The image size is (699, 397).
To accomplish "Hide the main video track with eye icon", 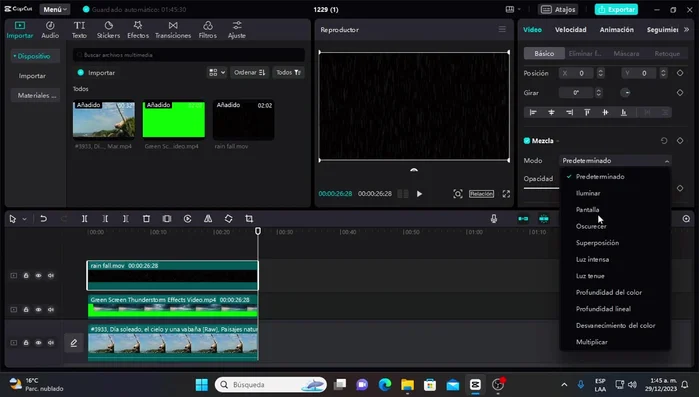I will click(x=38, y=343).
